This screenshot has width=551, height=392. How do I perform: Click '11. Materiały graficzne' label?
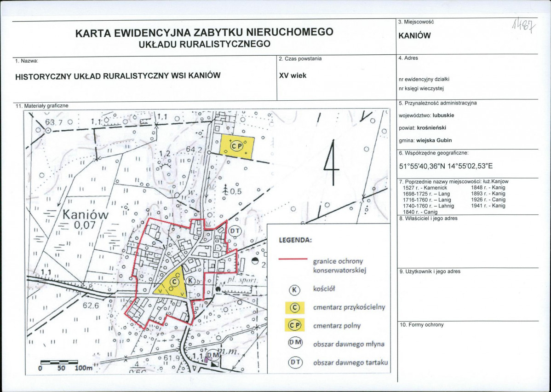coord(42,105)
